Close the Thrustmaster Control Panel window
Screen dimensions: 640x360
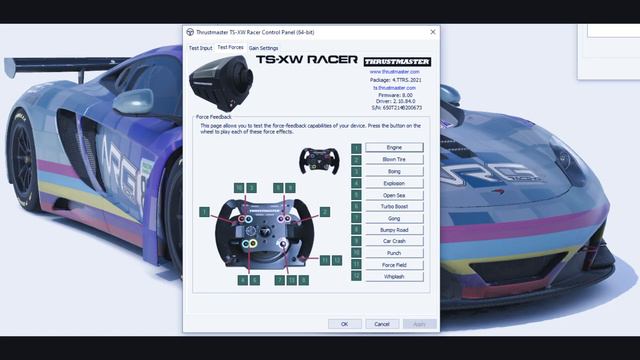coord(433,32)
